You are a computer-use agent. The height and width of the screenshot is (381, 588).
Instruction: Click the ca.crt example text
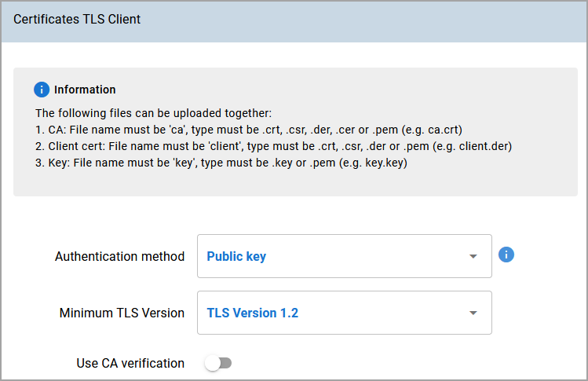(x=444, y=130)
